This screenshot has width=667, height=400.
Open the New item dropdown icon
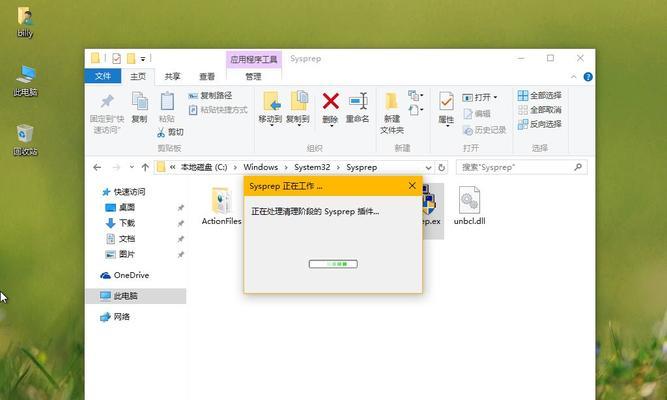click(415, 95)
